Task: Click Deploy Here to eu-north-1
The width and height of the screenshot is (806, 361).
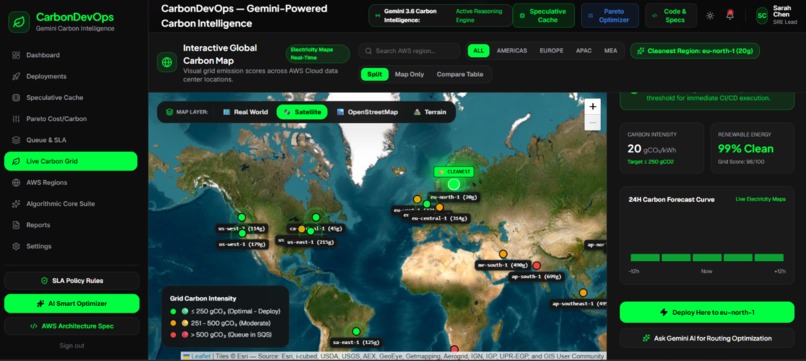Action: [707, 312]
